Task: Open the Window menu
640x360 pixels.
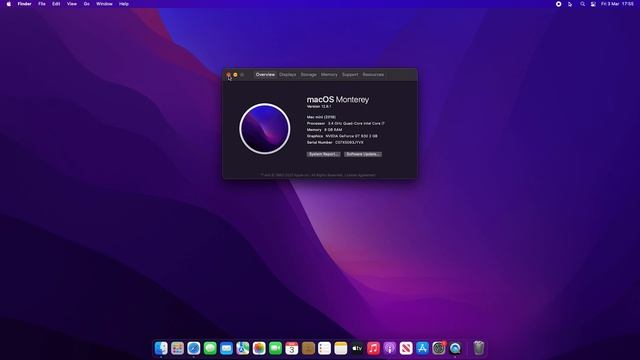Action: [x=104, y=4]
